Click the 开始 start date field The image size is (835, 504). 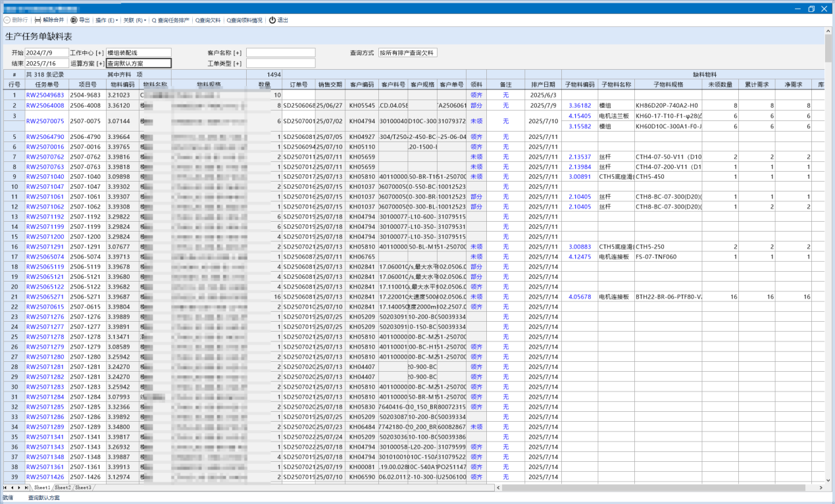click(x=46, y=53)
